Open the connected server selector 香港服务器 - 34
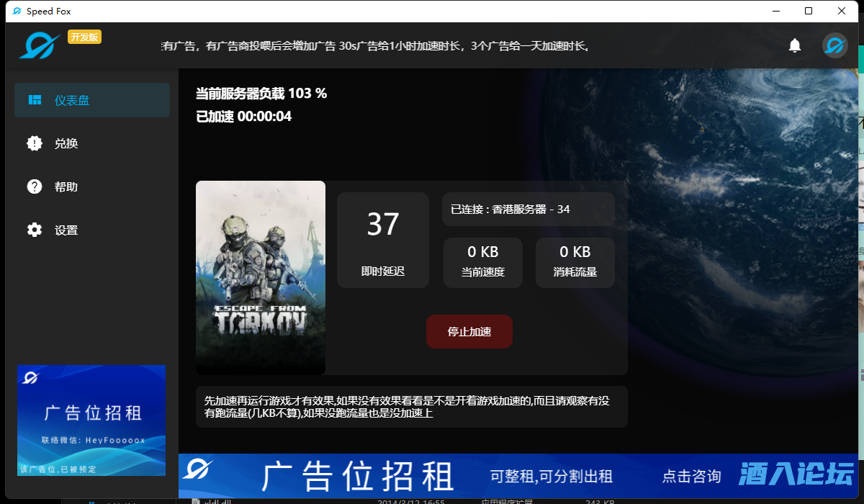This screenshot has height=504, width=864. click(x=528, y=209)
